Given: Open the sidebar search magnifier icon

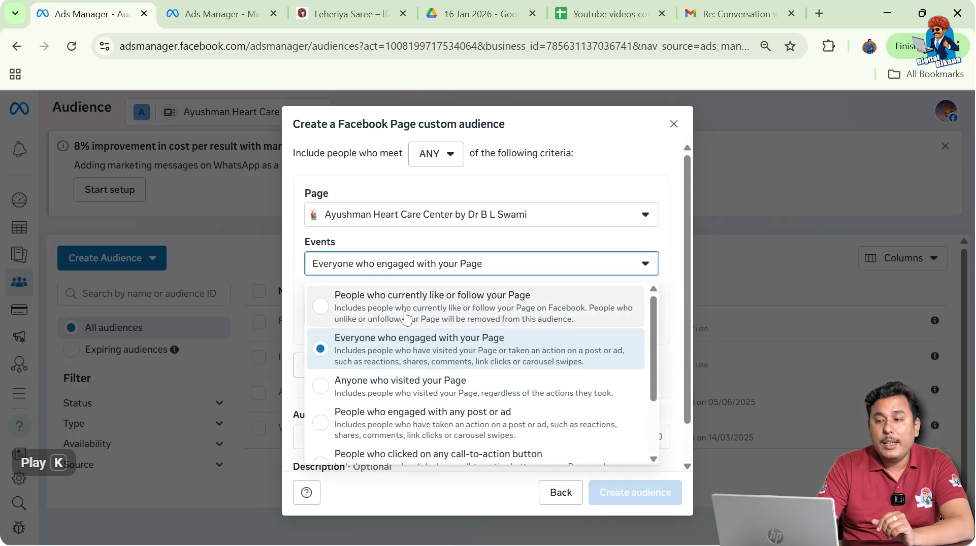Looking at the screenshot, I should click(x=19, y=503).
